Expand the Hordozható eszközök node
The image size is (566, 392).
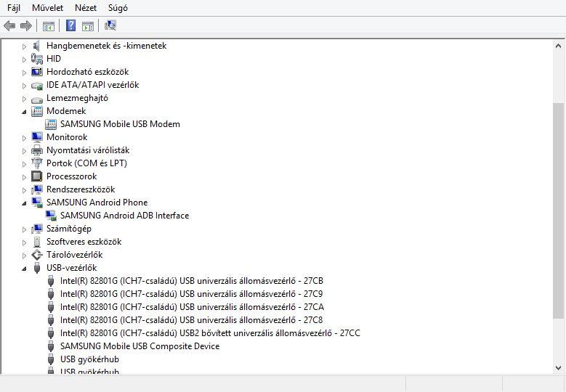pyautogui.click(x=24, y=73)
